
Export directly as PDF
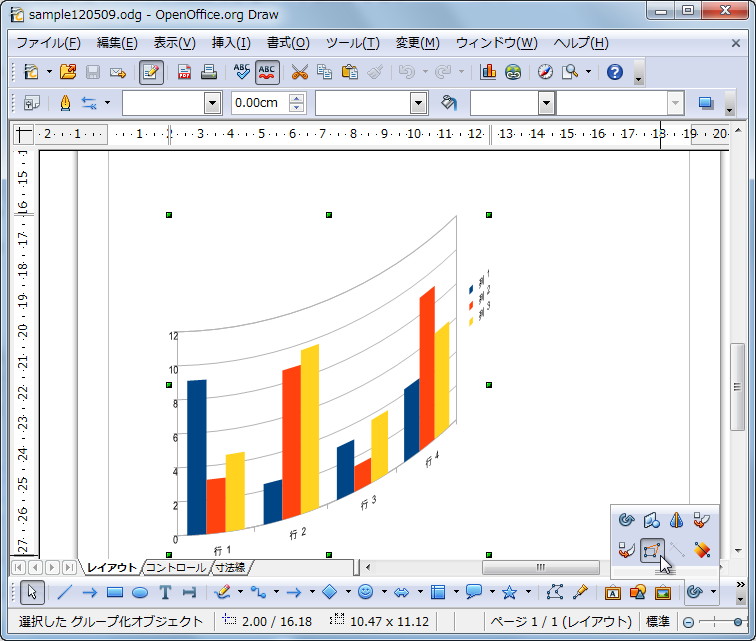(184, 72)
